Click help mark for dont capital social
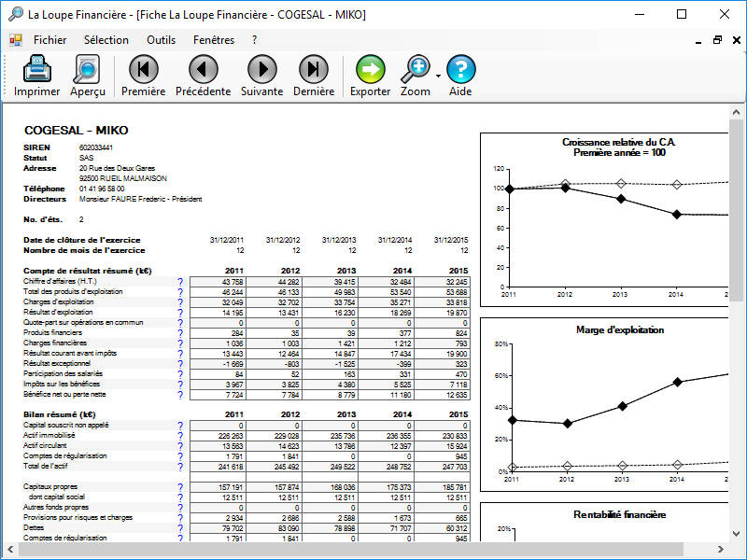The height and width of the screenshot is (560, 747). [x=180, y=497]
